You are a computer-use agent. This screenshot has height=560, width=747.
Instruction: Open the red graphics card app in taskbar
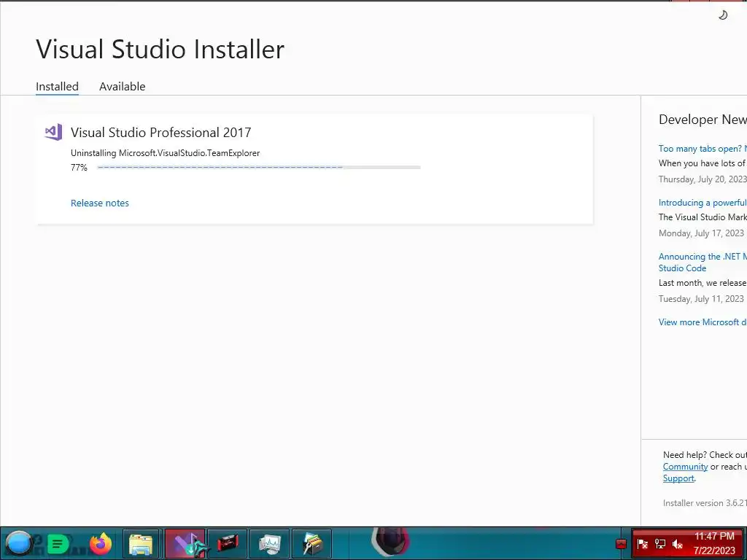[x=228, y=544]
